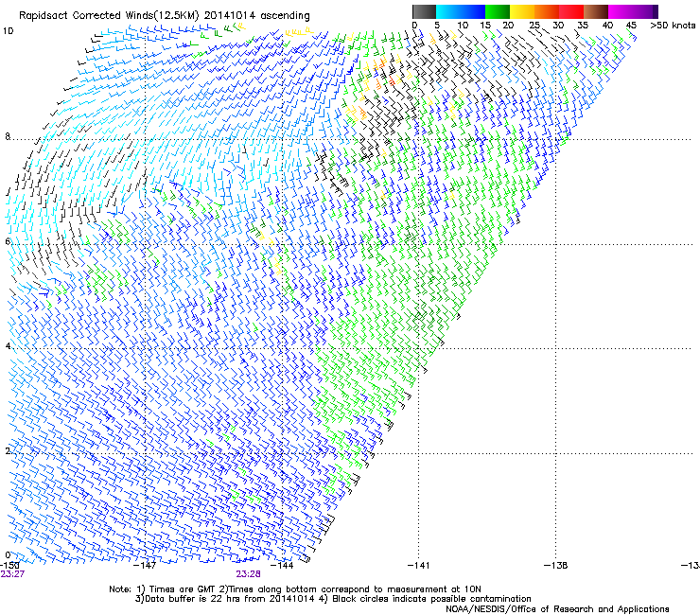Click the -138 longitude axis label
This screenshot has width=700, height=615.
555,565
